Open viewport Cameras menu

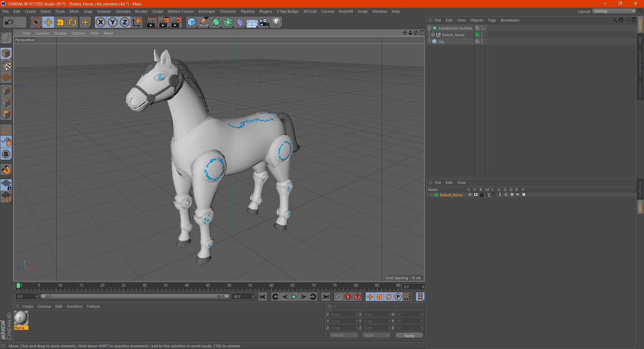coord(42,33)
